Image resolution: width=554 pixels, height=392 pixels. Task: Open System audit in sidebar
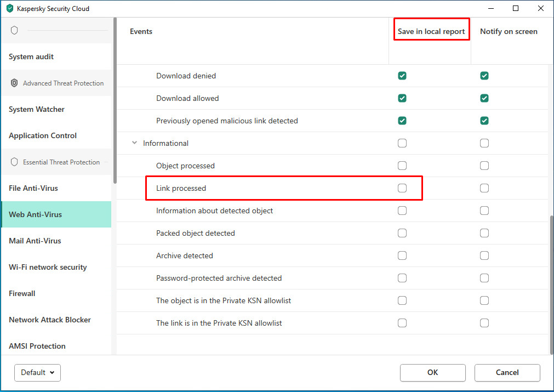point(56,56)
